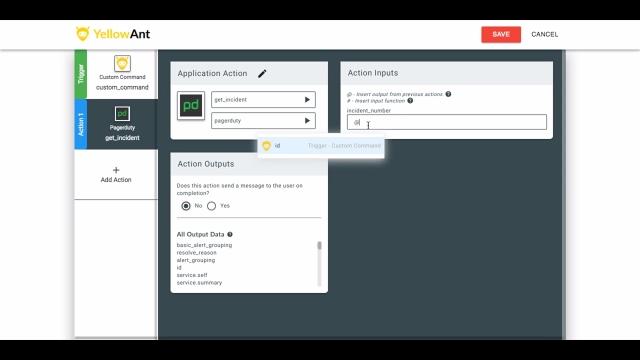Click the YellowAnt logo
The width and height of the screenshot is (640, 360).
[x=113, y=34]
